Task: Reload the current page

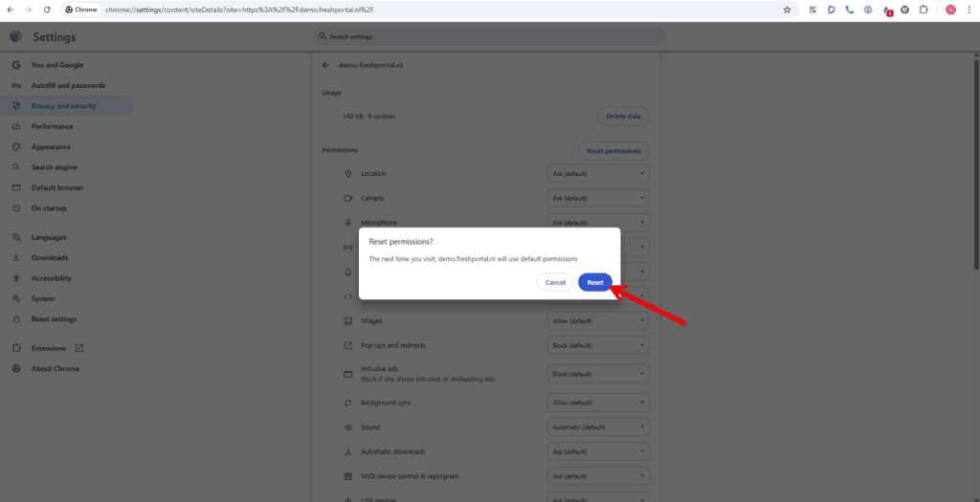Action: [x=47, y=10]
